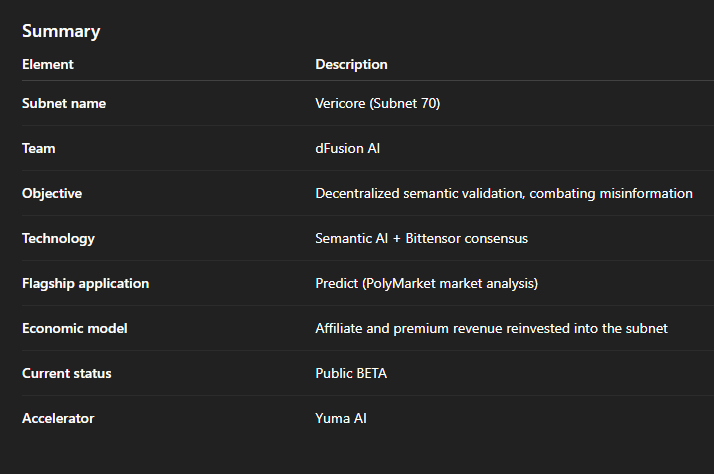Image resolution: width=714 pixels, height=474 pixels.
Task: Select the Flagship application row label
Action: [85, 283]
